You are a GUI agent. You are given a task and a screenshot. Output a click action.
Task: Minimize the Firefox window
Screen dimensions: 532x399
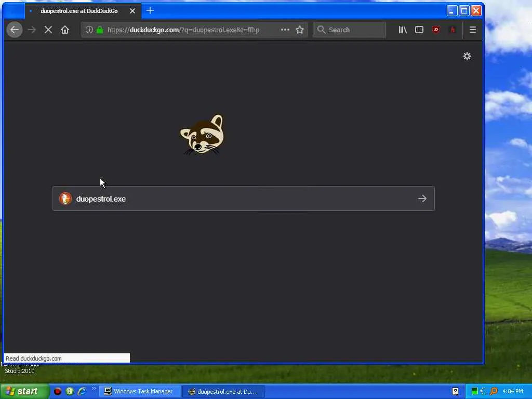click(451, 11)
